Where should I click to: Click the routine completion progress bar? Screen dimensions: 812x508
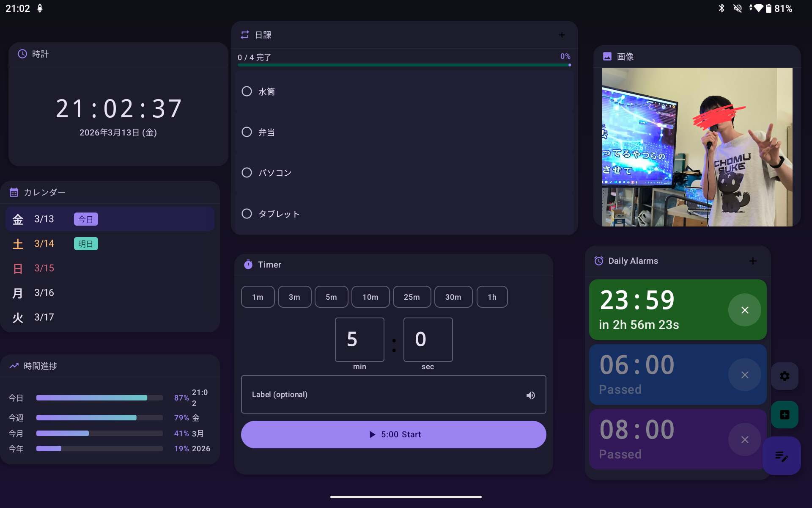coord(404,65)
